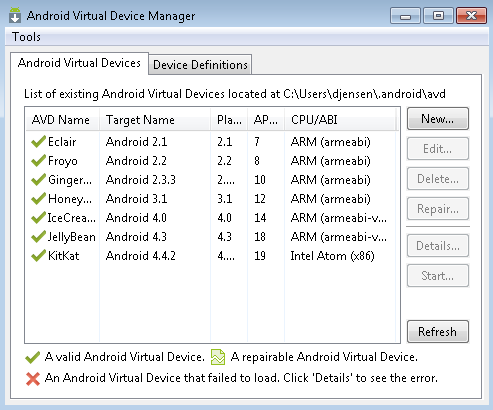Click the green checkmark beside Eclair

click(38, 142)
